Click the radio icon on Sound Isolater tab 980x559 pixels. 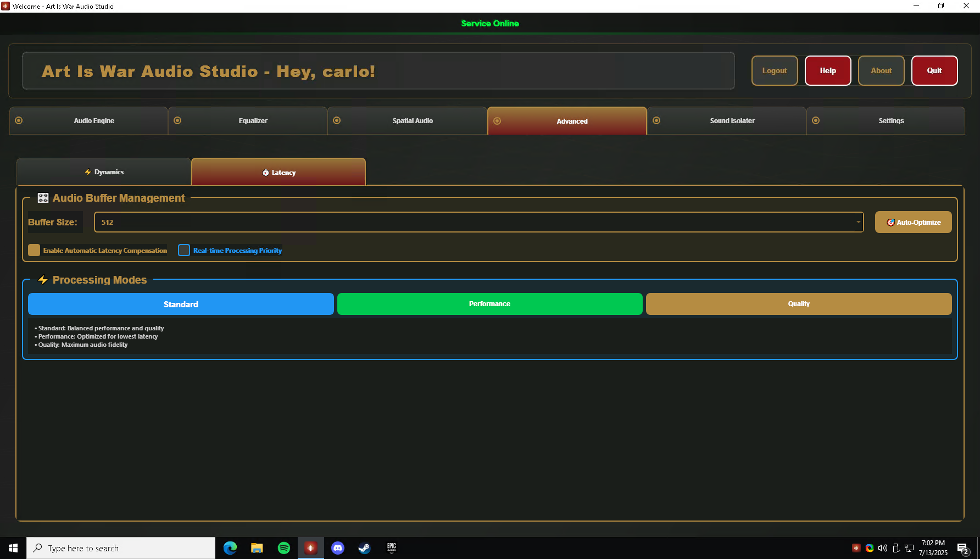coord(656,120)
